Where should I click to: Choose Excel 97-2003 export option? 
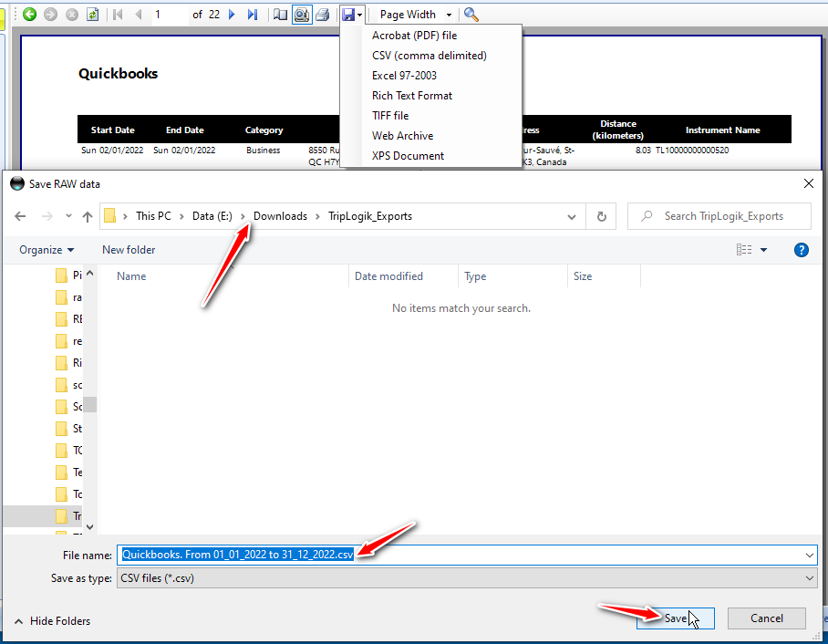tap(405, 76)
